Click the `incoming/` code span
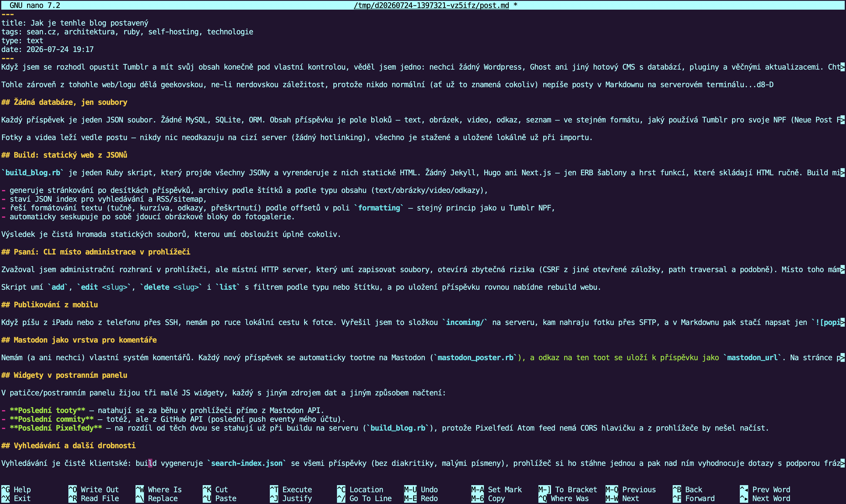The height and width of the screenshot is (504, 846). click(x=465, y=322)
